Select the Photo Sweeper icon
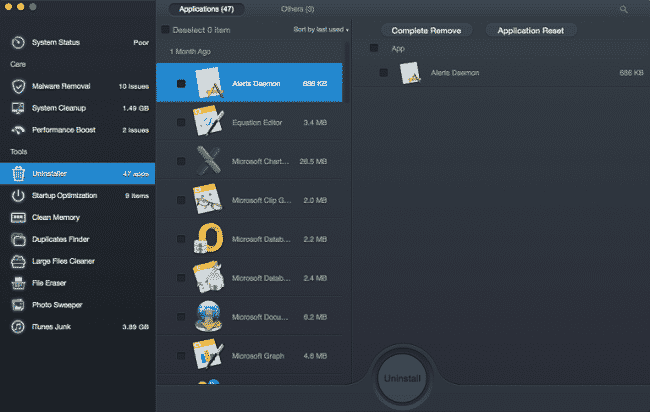Screen dimensions: 650x412 (x=18, y=304)
